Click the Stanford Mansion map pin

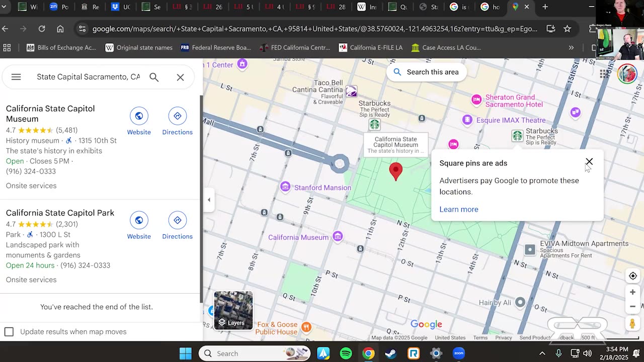[x=285, y=187]
